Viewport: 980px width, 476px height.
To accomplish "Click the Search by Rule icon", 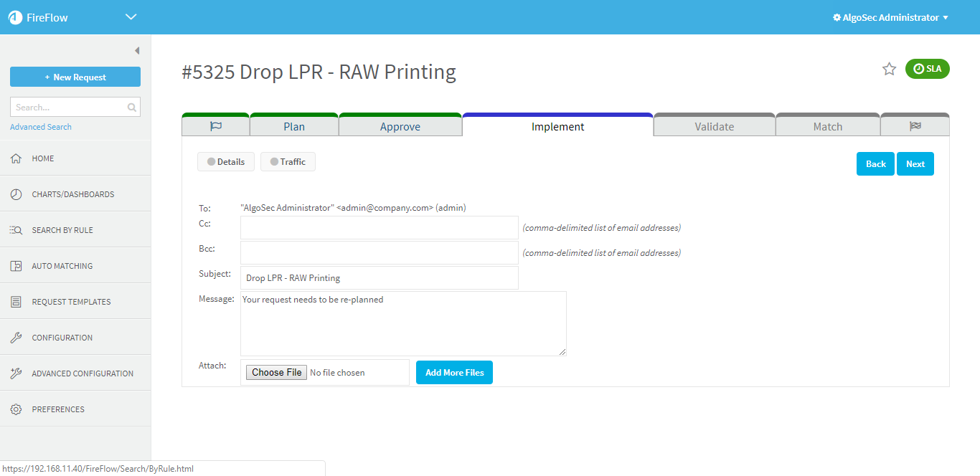I will pos(16,230).
